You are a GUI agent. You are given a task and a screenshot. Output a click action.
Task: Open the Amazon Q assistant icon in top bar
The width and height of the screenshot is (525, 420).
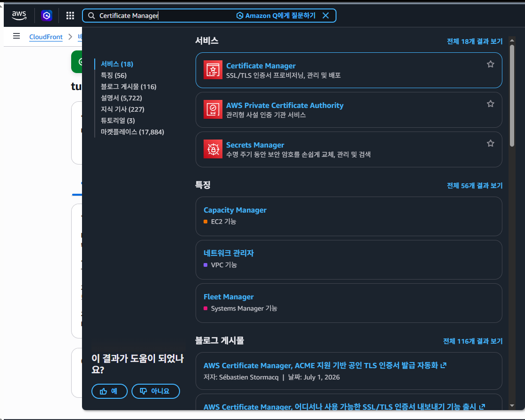tap(47, 16)
